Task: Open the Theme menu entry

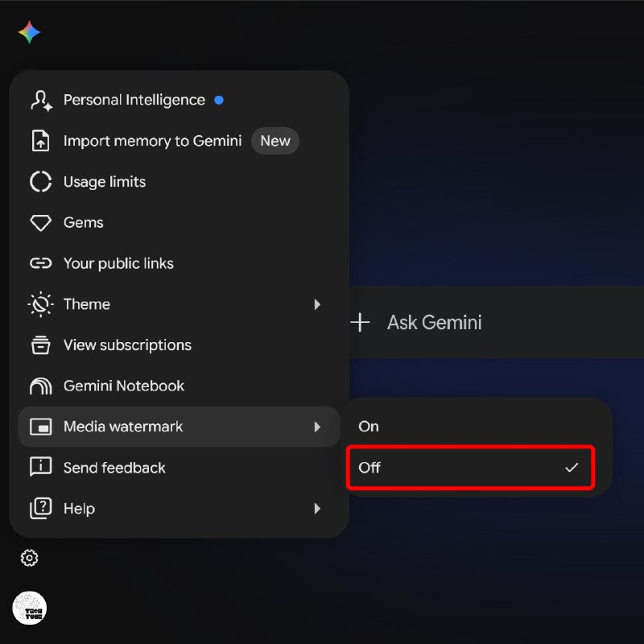Action: pos(179,304)
